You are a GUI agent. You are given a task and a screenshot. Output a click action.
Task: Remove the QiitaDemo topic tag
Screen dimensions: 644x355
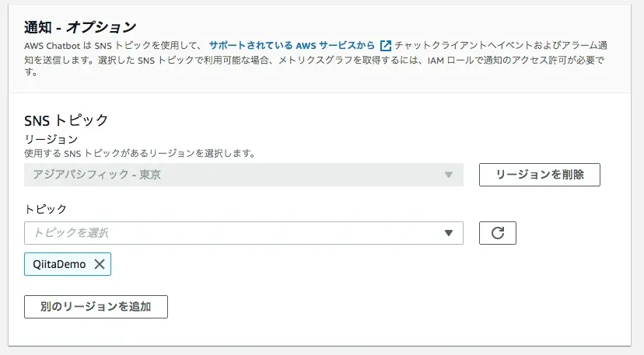coord(100,264)
